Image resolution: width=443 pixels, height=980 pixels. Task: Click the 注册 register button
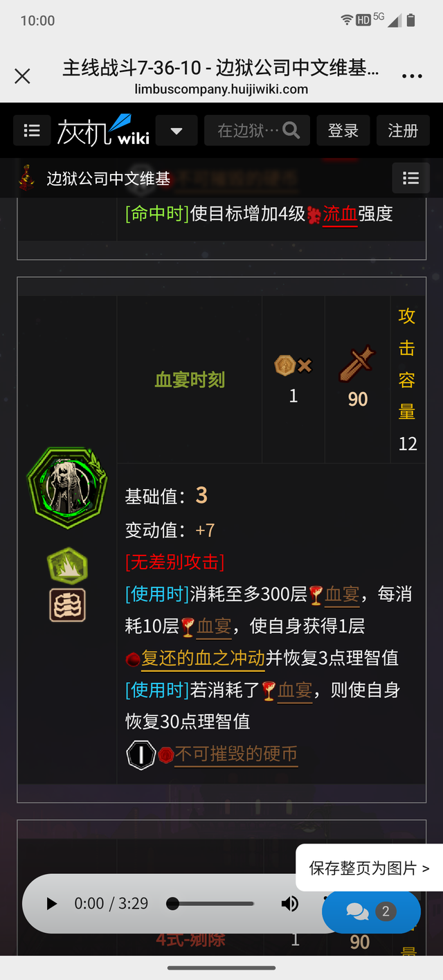[403, 130]
